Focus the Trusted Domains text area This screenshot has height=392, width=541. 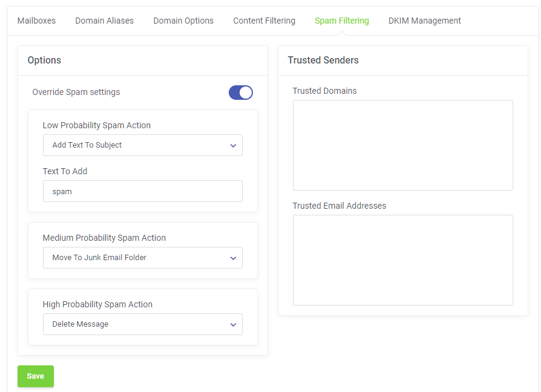402,145
